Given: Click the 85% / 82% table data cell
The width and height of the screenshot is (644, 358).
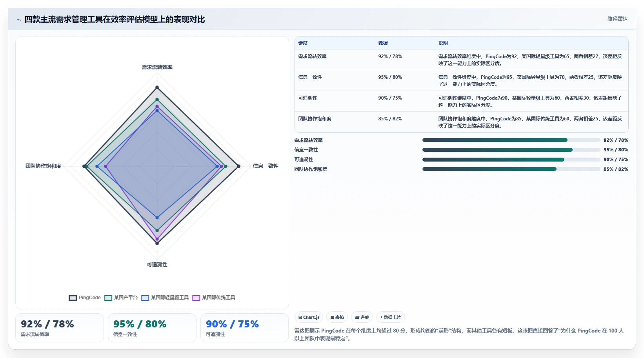Looking at the screenshot, I should [x=390, y=119].
